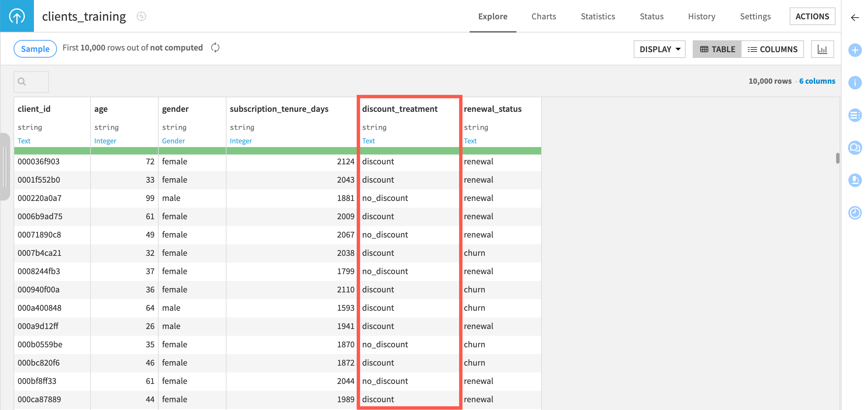This screenshot has width=868, height=410.
Task: Open the discussions panel via chat bubble icon
Action: [855, 148]
